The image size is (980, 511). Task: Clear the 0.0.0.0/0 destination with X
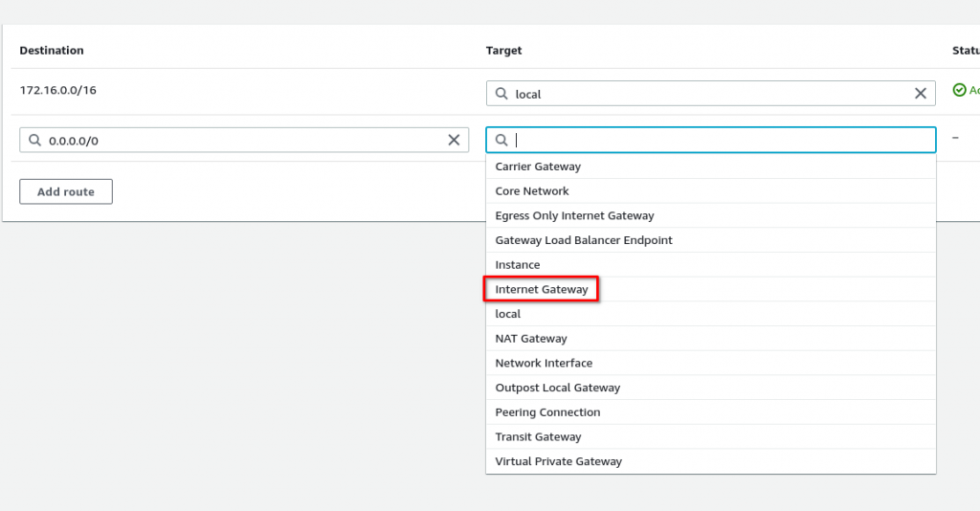455,141
